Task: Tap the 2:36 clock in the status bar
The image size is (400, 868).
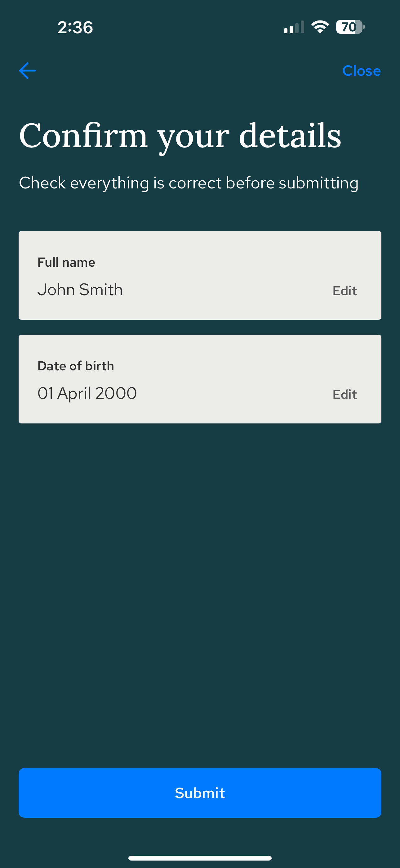Action: [x=75, y=27]
